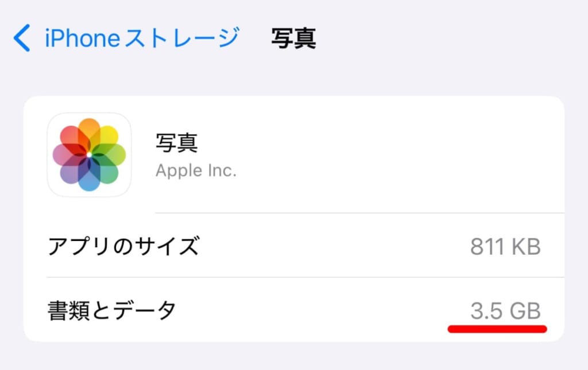Tap the Apple Inc. developer label
The width and height of the screenshot is (588, 370).
click(196, 171)
